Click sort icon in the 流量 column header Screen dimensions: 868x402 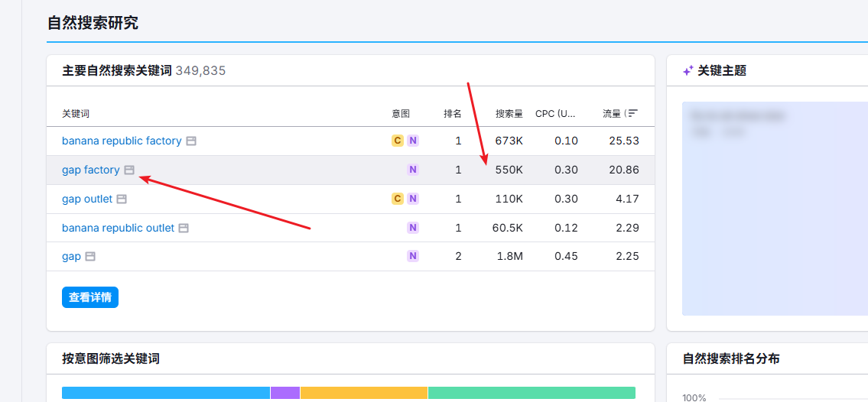point(632,113)
